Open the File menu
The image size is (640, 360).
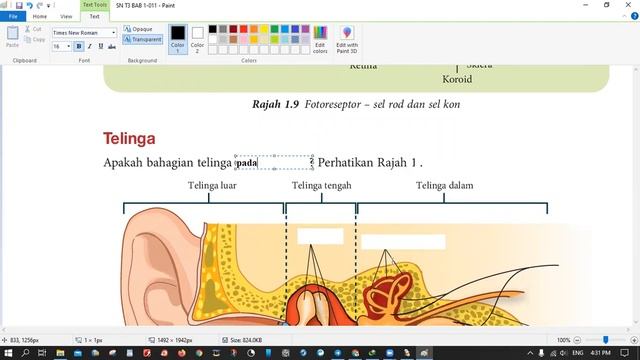[x=13, y=16]
